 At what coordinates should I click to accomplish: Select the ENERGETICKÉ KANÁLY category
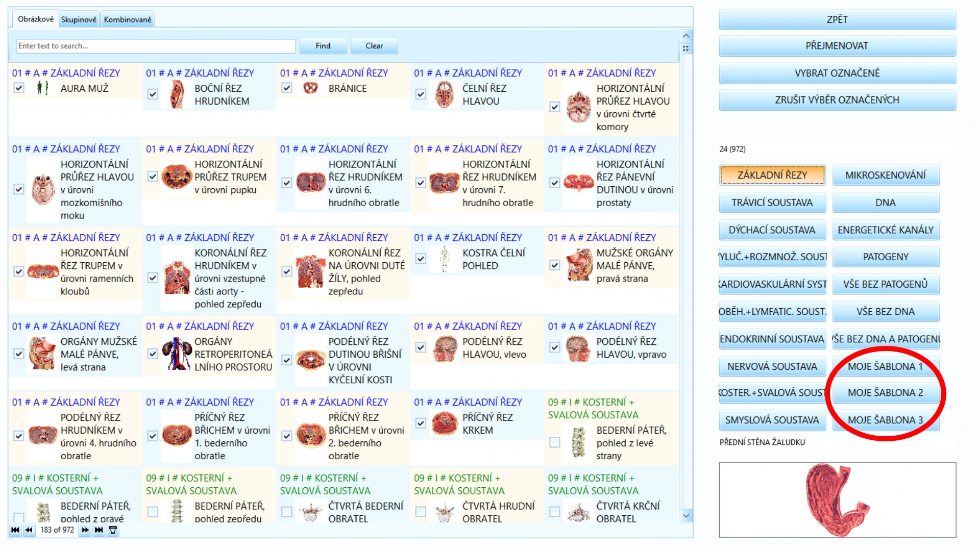click(886, 230)
